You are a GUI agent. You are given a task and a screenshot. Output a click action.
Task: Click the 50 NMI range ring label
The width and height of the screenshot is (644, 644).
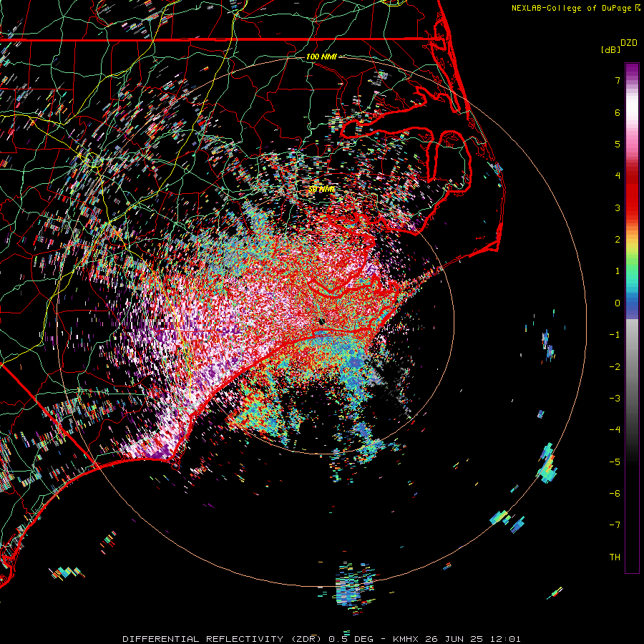pyautogui.click(x=321, y=189)
